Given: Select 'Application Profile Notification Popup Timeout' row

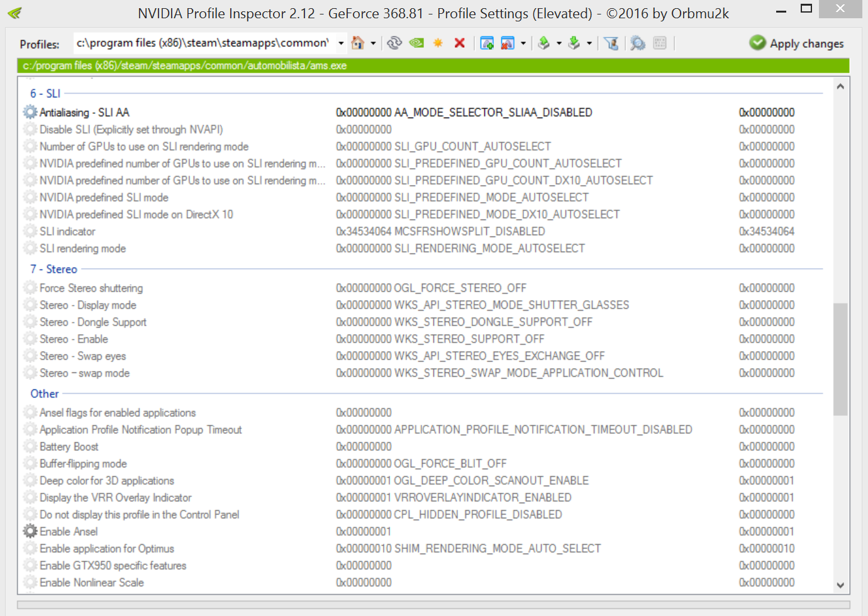Looking at the screenshot, I should point(141,429).
